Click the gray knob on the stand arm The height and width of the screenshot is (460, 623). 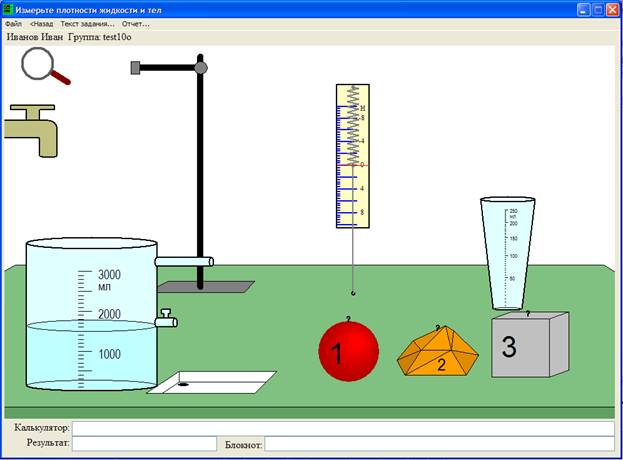click(201, 68)
